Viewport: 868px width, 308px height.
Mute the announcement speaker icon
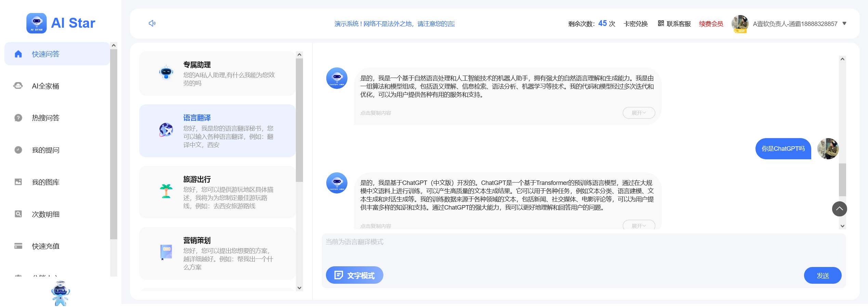coord(153,23)
